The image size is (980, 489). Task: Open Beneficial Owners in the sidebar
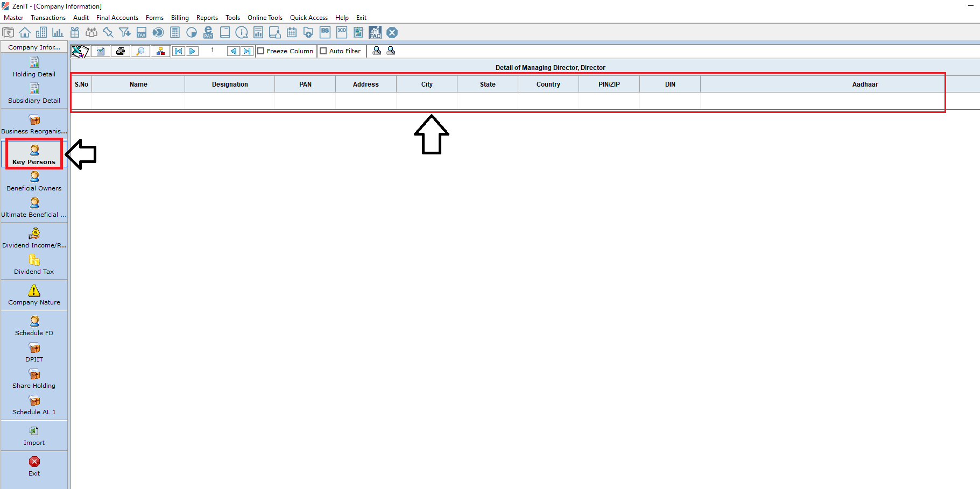click(x=34, y=181)
